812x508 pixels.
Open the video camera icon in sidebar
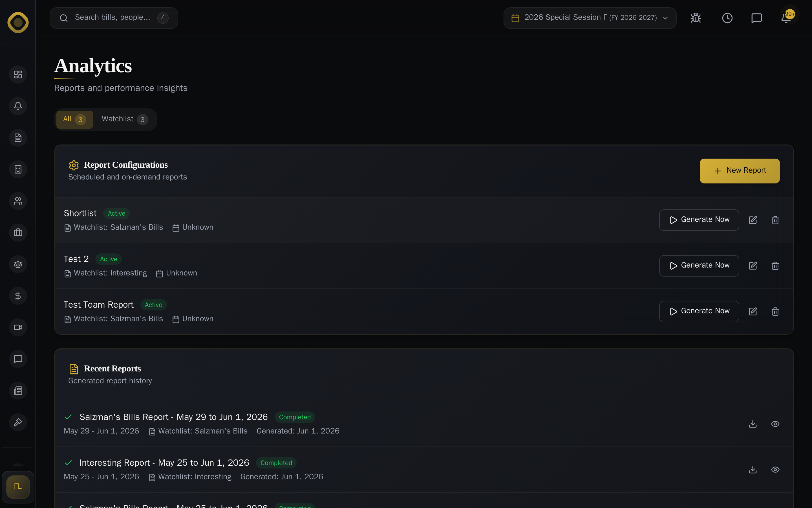[18, 327]
